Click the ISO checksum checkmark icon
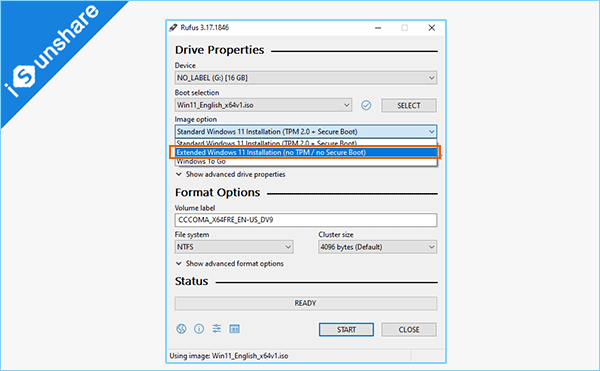 366,105
